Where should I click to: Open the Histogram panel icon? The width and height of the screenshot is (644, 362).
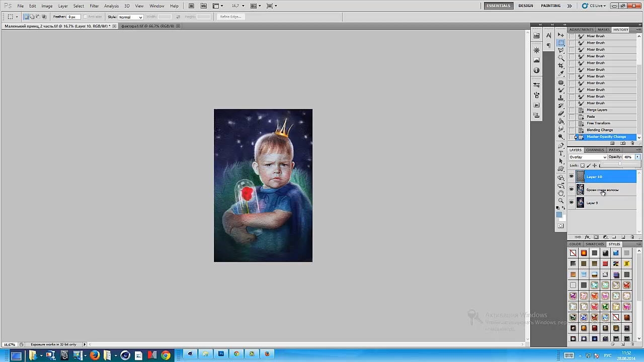[536, 60]
